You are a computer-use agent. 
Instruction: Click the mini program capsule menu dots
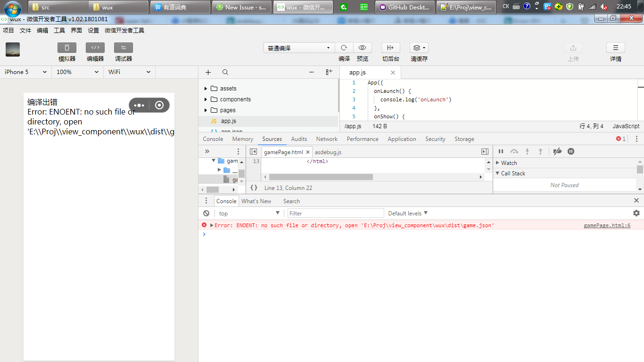tap(139, 105)
